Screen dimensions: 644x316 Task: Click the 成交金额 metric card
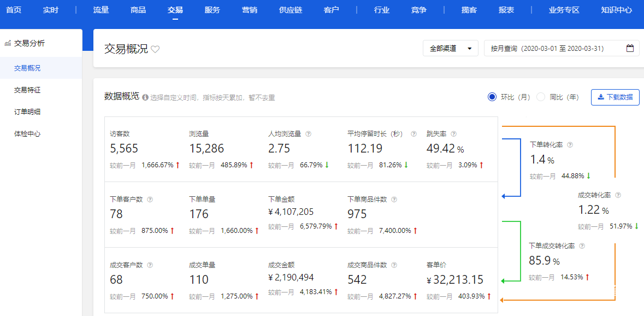pos(302,279)
